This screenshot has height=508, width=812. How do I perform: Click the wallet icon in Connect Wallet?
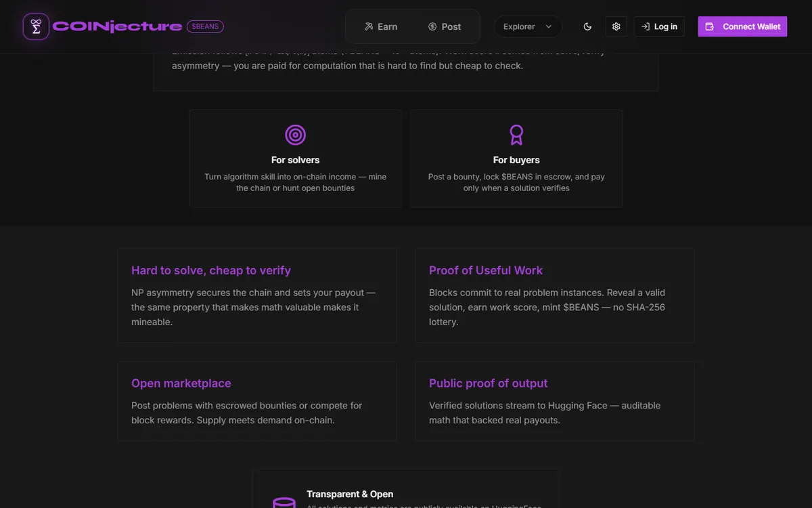[x=709, y=26]
